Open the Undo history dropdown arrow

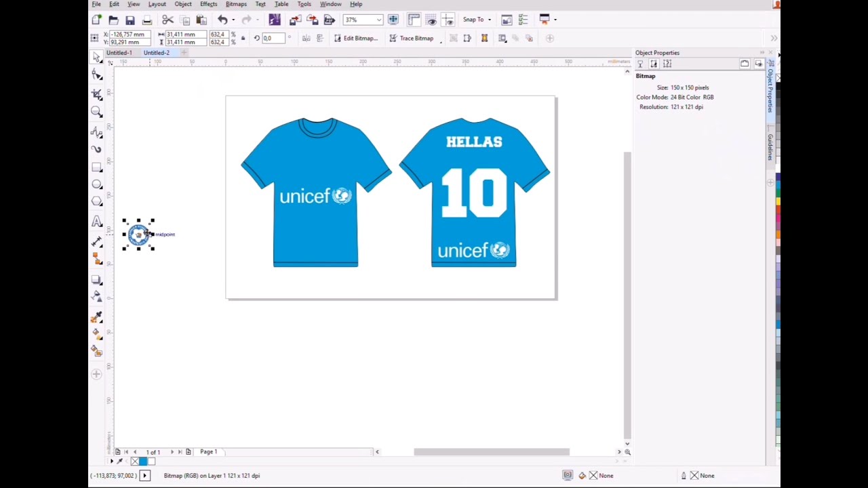(x=233, y=20)
